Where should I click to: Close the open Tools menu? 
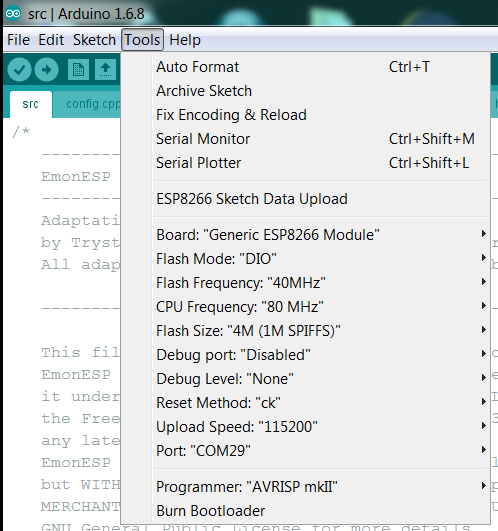coord(142,40)
